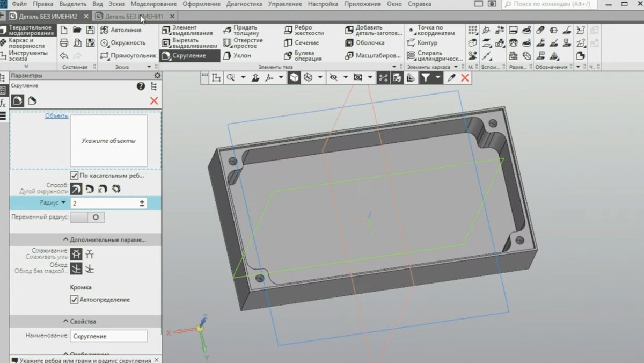Switch to the Деталь БЕЗ ИМЕНИ1 tab
This screenshot has height=363, width=644.
pyautogui.click(x=135, y=16)
